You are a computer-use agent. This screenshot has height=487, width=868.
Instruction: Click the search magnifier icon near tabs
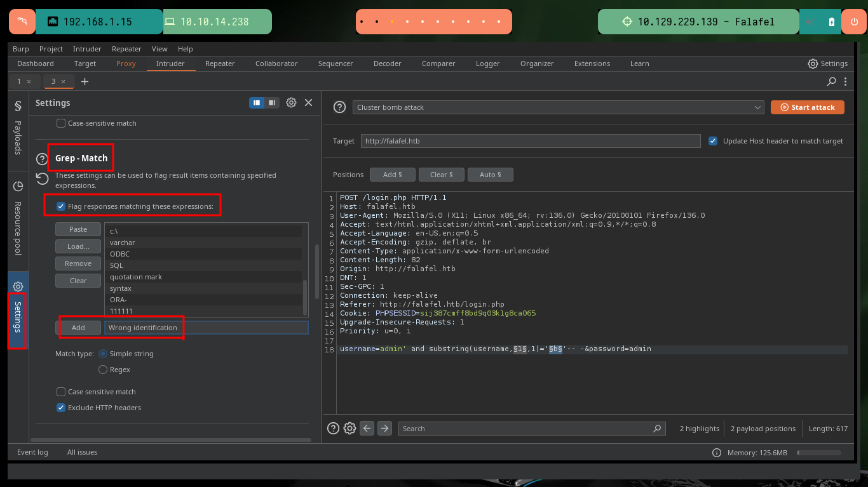pos(831,81)
